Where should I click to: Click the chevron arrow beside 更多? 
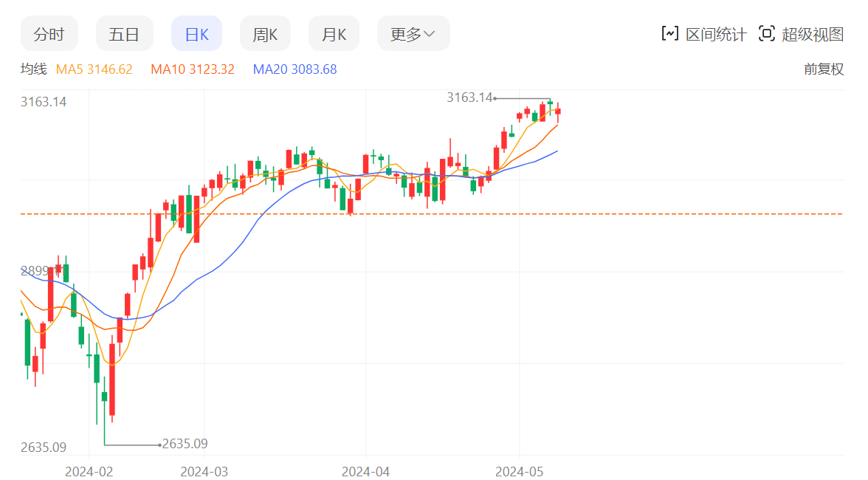[430, 34]
